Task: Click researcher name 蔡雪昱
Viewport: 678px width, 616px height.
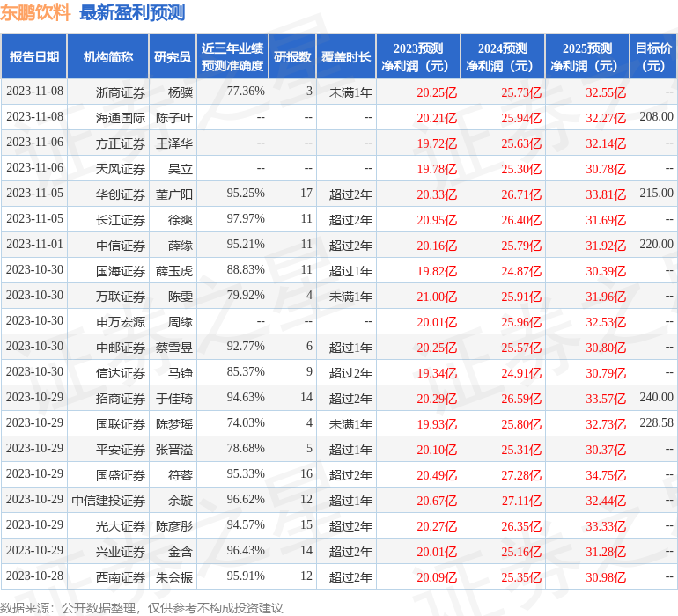Action: tap(174, 348)
